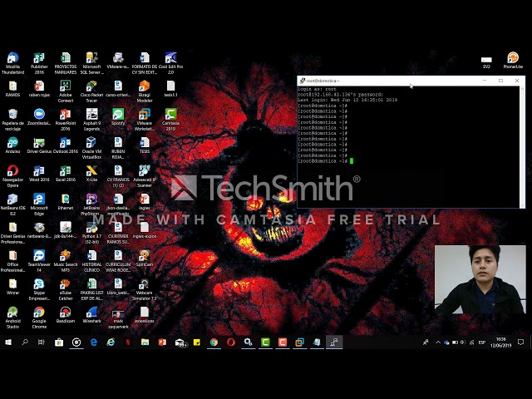Open Microsoft Store from the taskbar
The width and height of the screenshot is (532, 399).
coord(59,342)
